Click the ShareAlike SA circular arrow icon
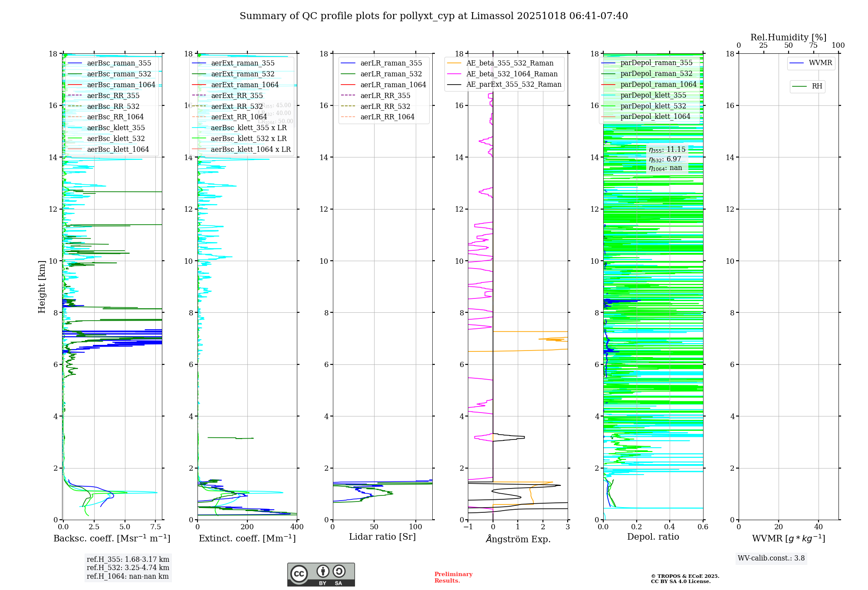Image resolution: width=868 pixels, height=590 pixels. 339,571
